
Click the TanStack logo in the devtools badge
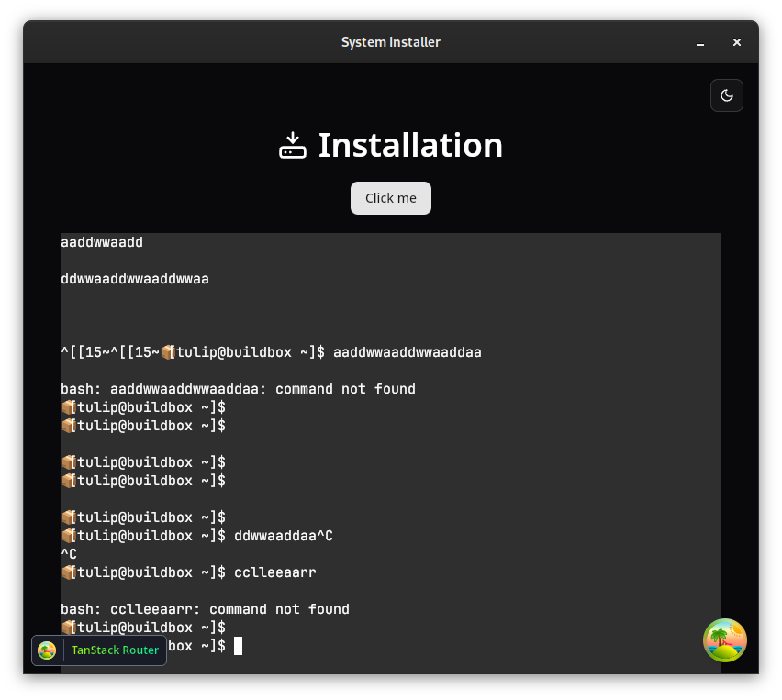coord(47,650)
